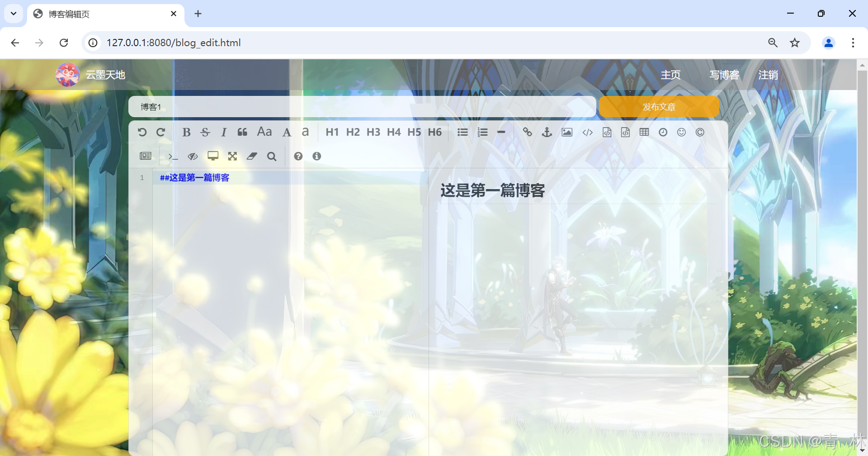Open 写博客 navigation link

pyautogui.click(x=724, y=75)
